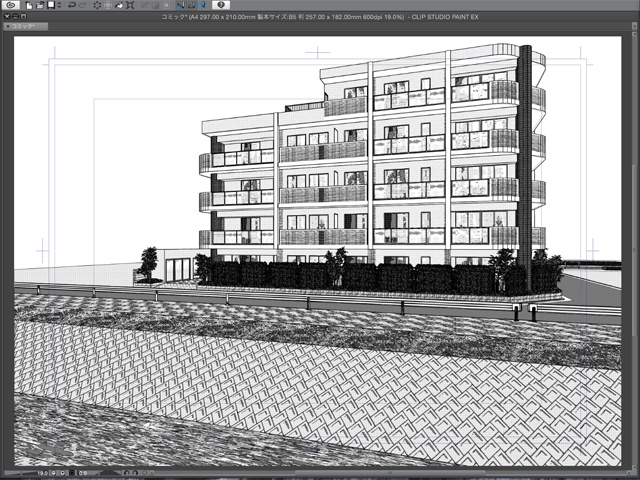Zoom out using status bar button

53,473
